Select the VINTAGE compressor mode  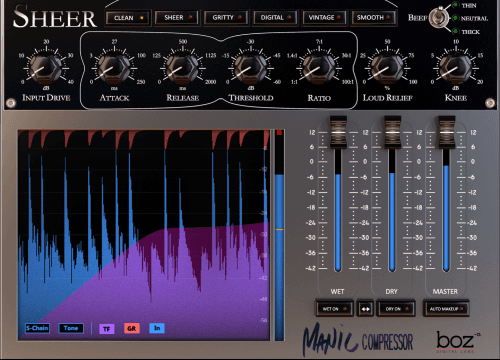point(324,18)
